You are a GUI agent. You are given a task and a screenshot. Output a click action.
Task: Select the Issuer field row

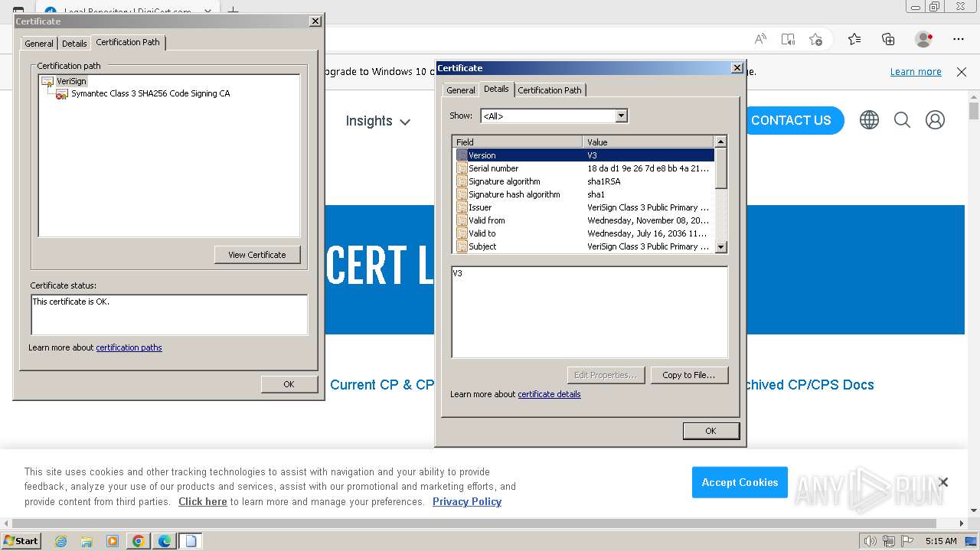pyautogui.click(x=583, y=207)
